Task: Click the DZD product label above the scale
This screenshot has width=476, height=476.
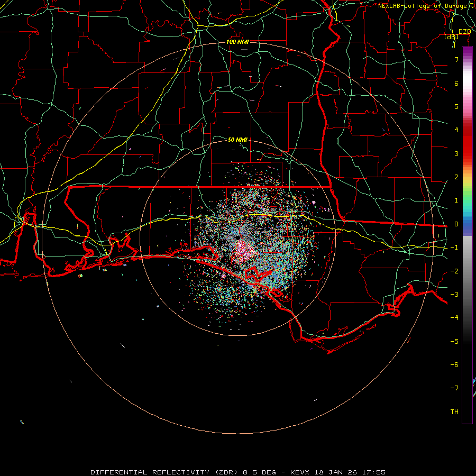Action: coord(464,32)
